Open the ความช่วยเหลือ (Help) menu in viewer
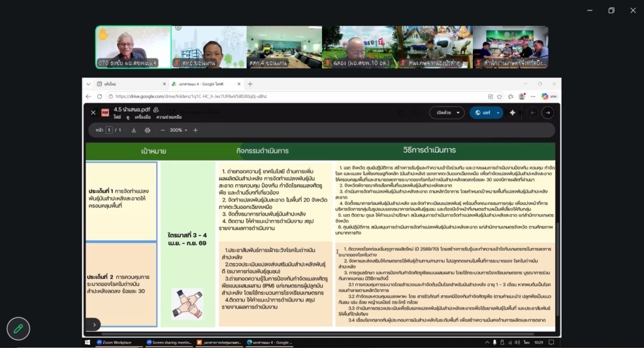Viewport: 644px width, 348px height. point(169,117)
